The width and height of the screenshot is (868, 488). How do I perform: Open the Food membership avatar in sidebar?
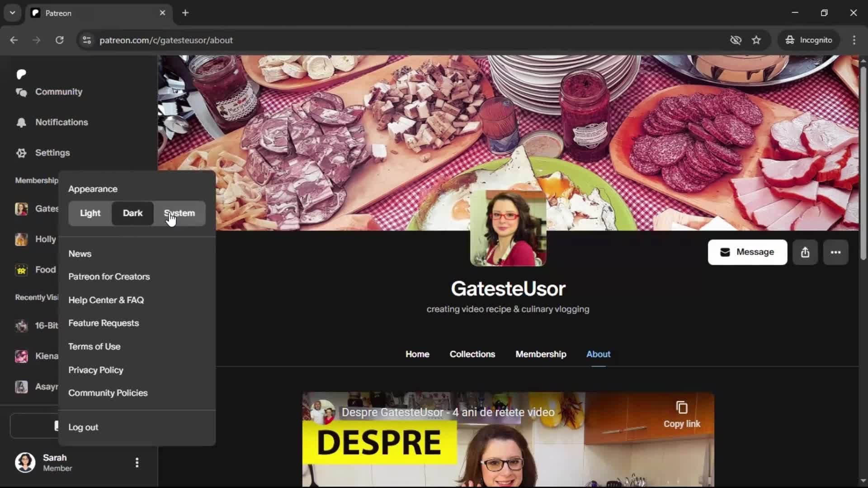[x=21, y=270]
